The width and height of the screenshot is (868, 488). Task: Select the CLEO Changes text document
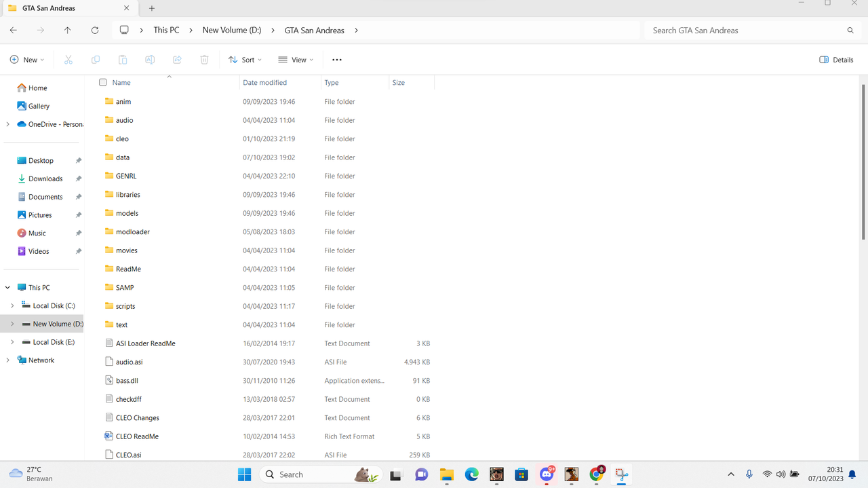tap(138, 418)
